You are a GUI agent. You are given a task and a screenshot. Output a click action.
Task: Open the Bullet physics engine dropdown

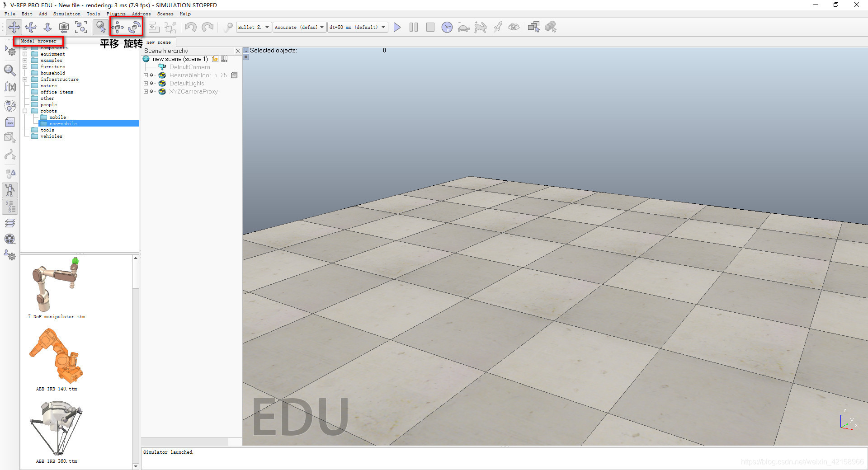254,27
